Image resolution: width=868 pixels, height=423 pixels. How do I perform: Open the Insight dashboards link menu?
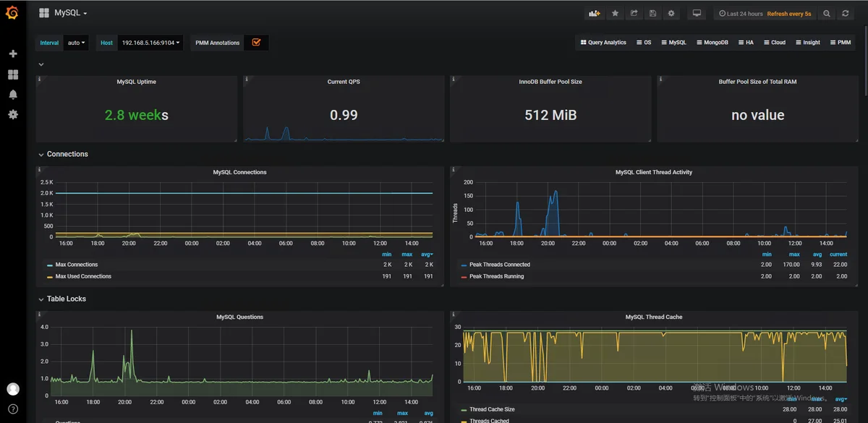(x=808, y=43)
